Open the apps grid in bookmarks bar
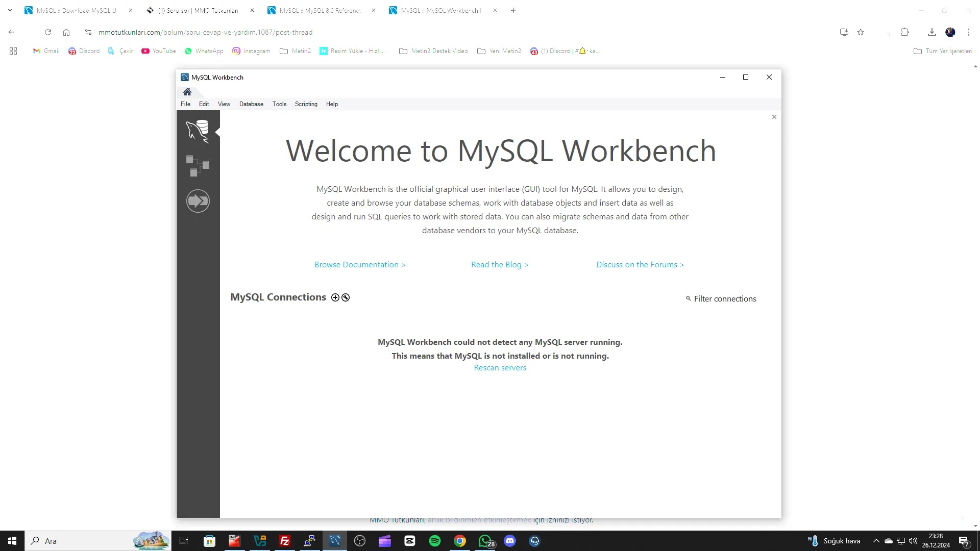The height and width of the screenshot is (551, 980). 13,51
